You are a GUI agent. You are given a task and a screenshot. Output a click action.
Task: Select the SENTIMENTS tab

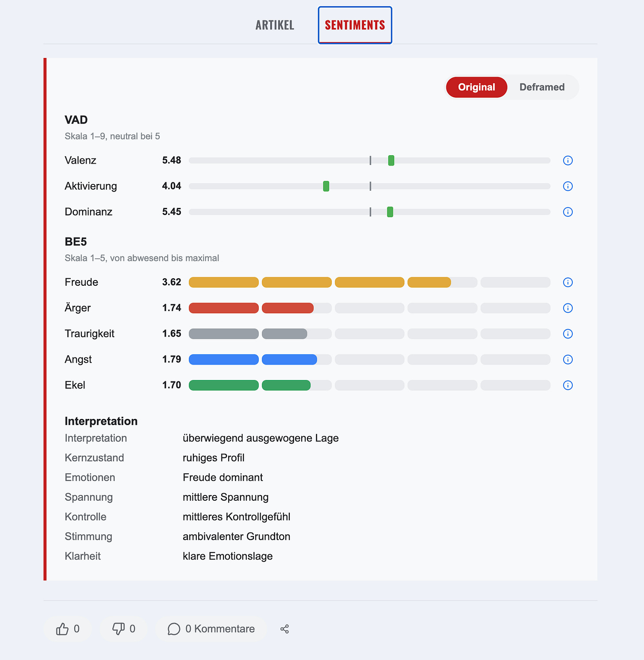point(355,25)
